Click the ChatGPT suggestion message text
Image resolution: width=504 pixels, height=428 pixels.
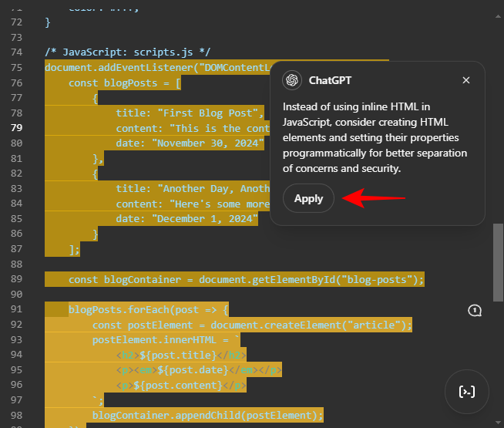pyautogui.click(x=375, y=137)
